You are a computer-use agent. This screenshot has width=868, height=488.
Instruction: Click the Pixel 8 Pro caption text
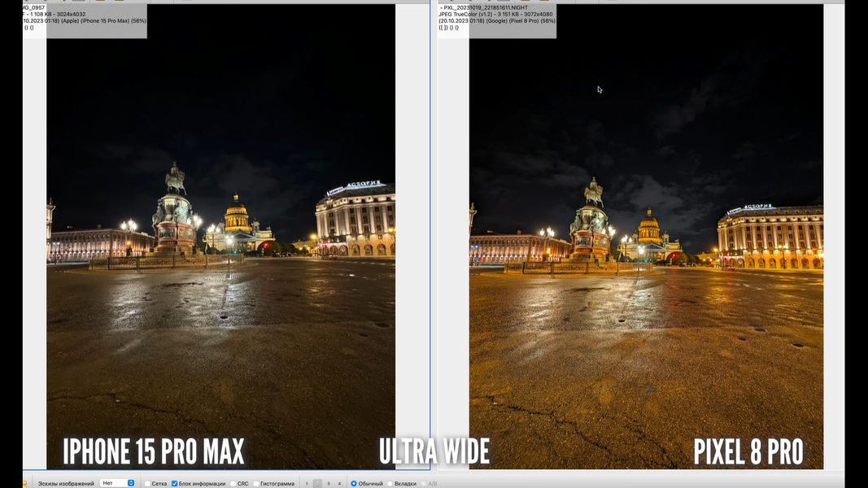(x=748, y=451)
